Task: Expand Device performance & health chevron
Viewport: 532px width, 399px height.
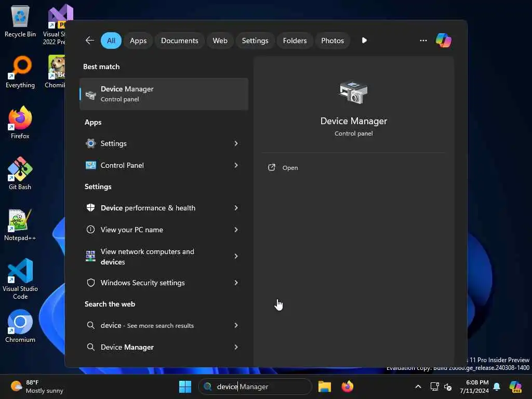Action: (236, 208)
